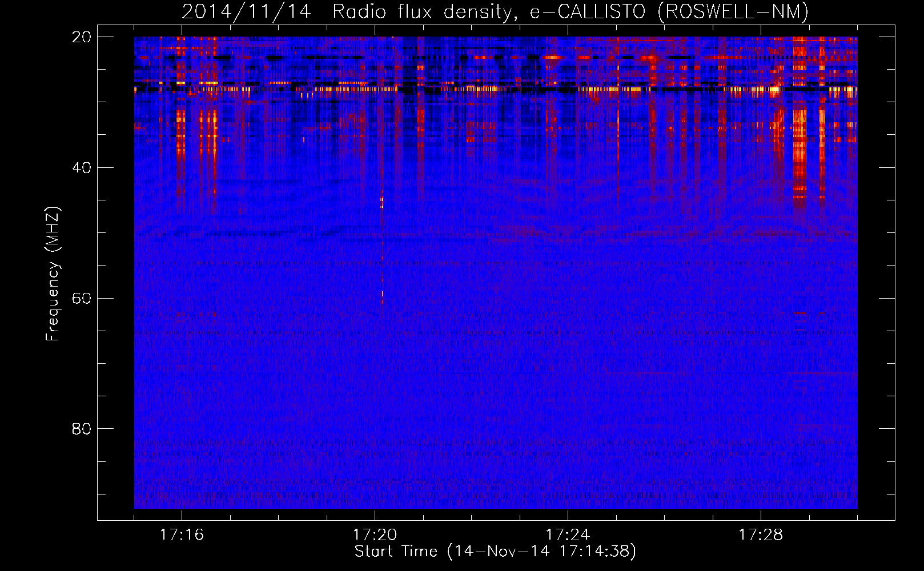This screenshot has width=924, height=571.
Task: Click the "Frequency (MHZ)" axis label
Action: [53, 274]
